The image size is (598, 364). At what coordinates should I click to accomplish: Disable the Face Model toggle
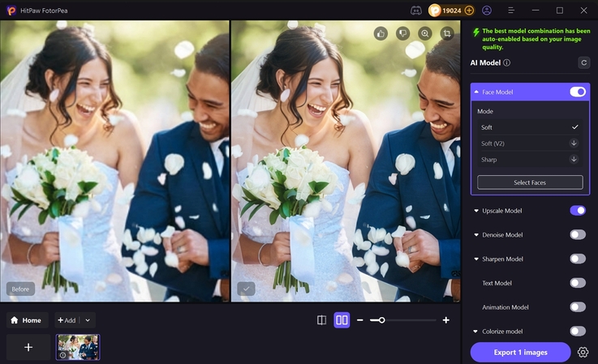[x=578, y=92]
